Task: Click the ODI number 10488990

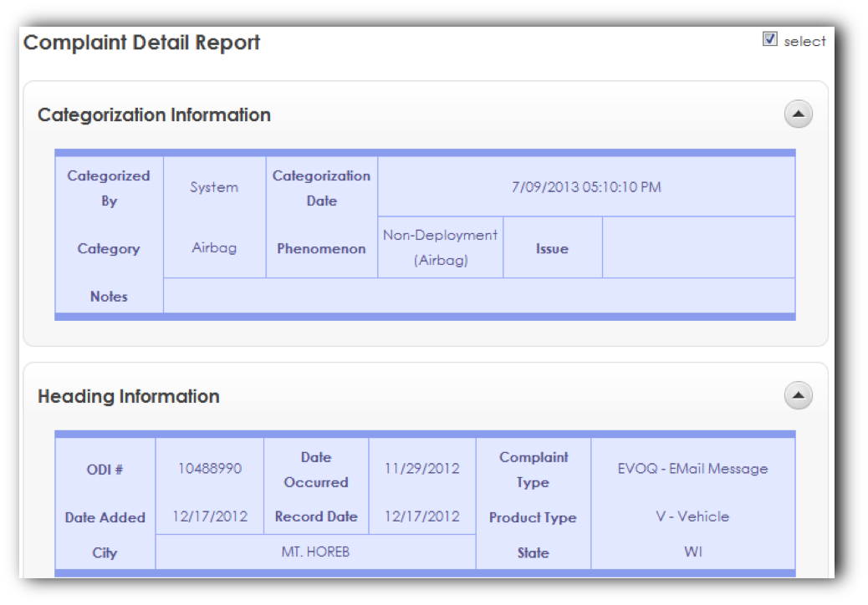Action: [210, 469]
